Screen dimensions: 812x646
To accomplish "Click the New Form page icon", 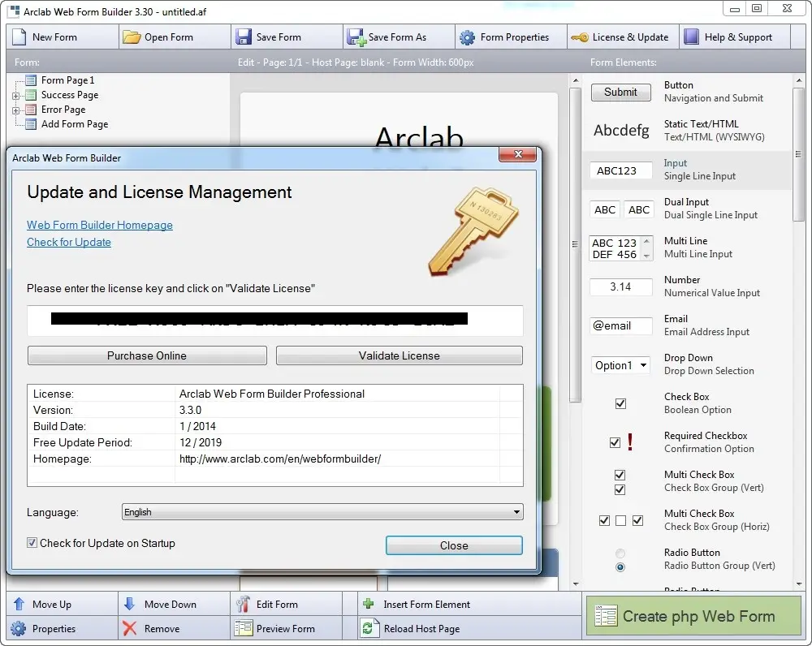I will click(x=19, y=37).
